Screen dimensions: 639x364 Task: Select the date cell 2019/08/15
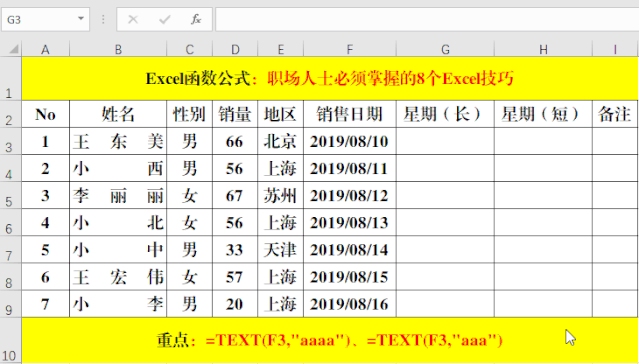[x=350, y=277]
